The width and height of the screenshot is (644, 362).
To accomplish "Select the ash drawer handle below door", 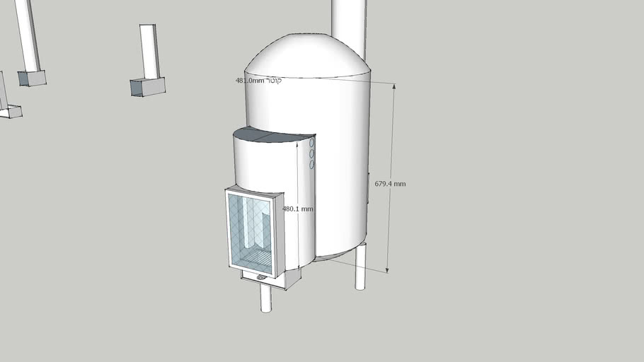I will [263, 278].
